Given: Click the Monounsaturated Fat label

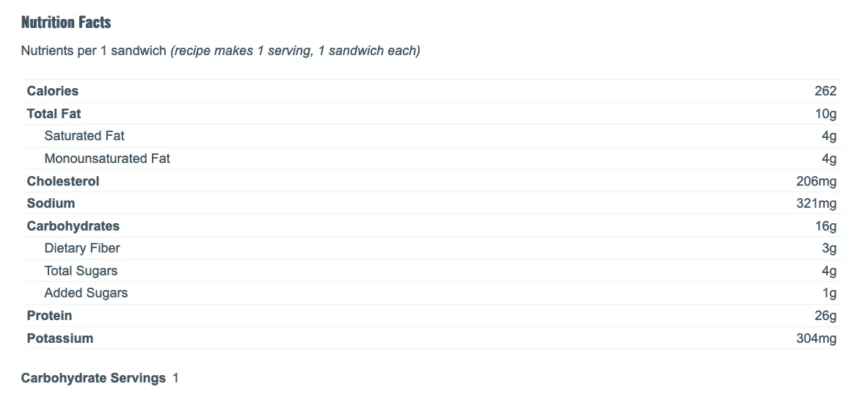Looking at the screenshot, I should coord(107,159).
